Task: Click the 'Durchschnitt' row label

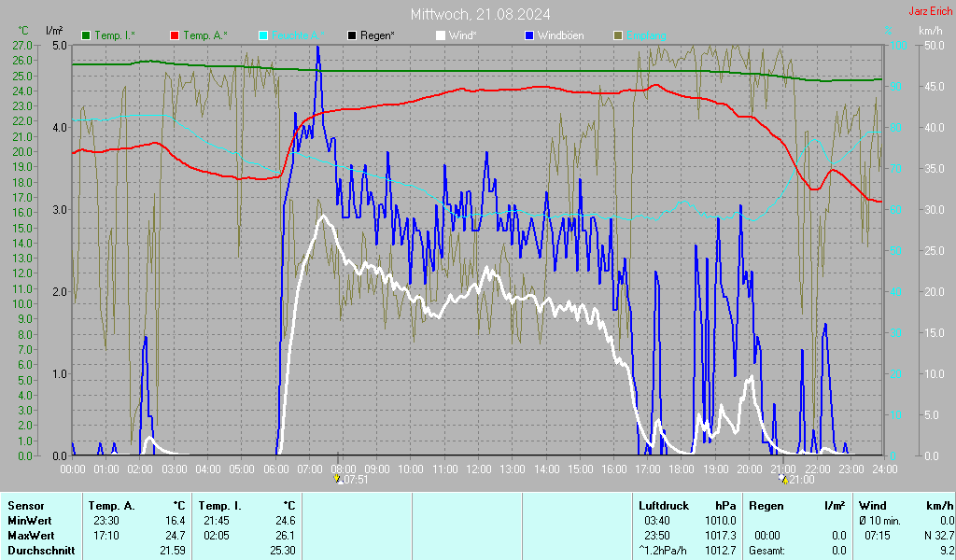Action: tap(41, 551)
